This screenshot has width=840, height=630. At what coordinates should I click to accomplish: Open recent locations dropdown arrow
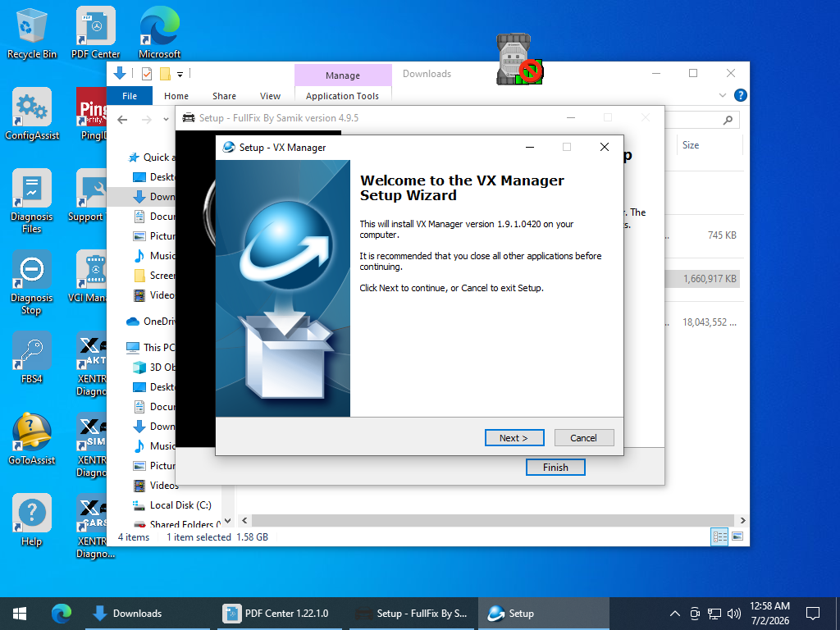tap(166, 120)
